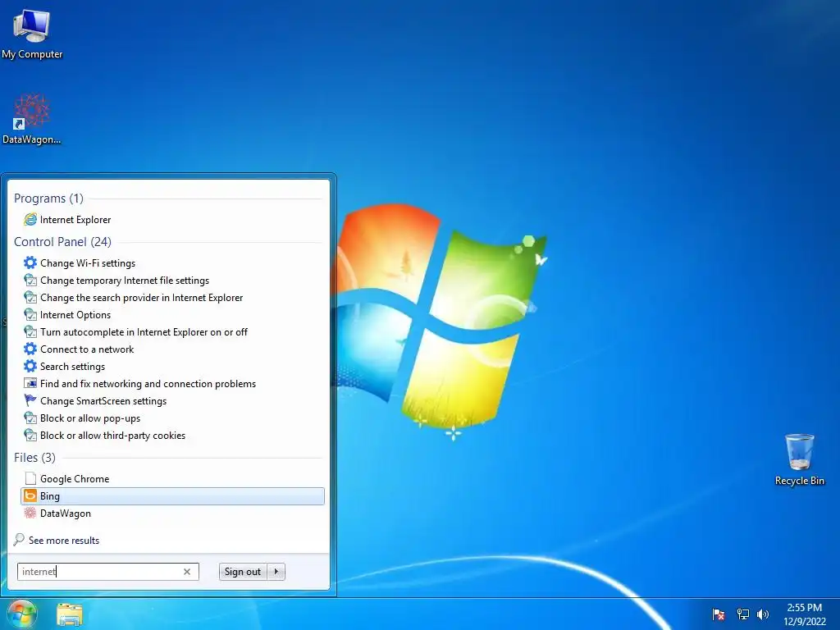
Task: Open the Programs (1) results heading
Action: coord(48,199)
